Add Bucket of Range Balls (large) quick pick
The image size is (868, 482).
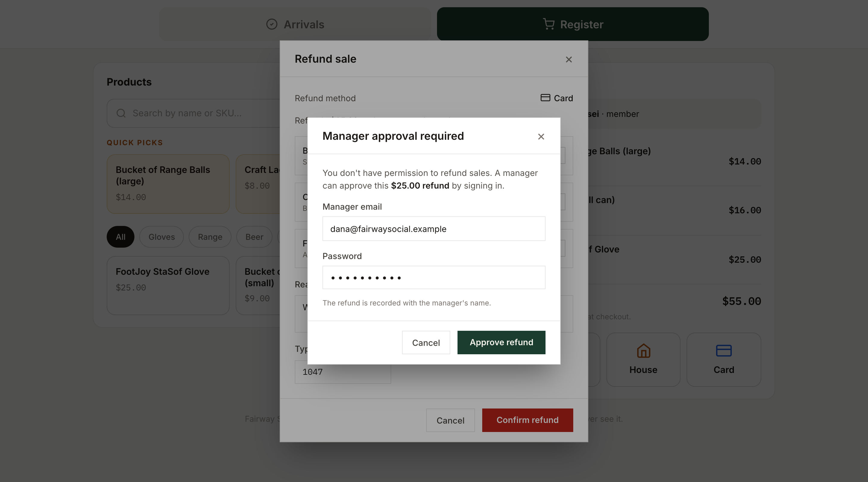tap(168, 184)
